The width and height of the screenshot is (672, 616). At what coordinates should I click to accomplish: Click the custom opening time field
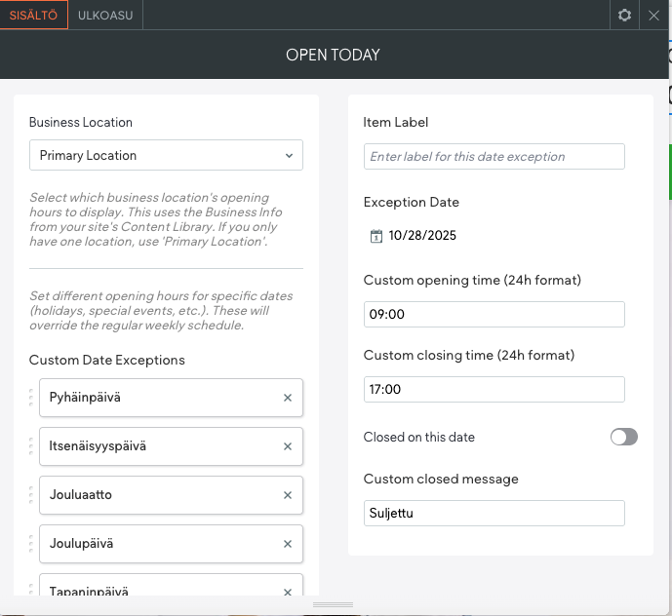pos(494,314)
